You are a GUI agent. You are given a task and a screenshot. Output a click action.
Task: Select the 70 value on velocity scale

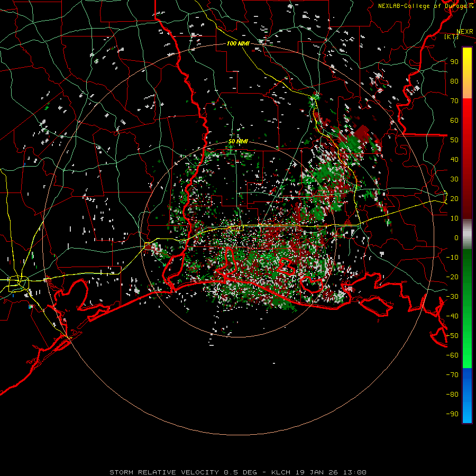(x=454, y=101)
